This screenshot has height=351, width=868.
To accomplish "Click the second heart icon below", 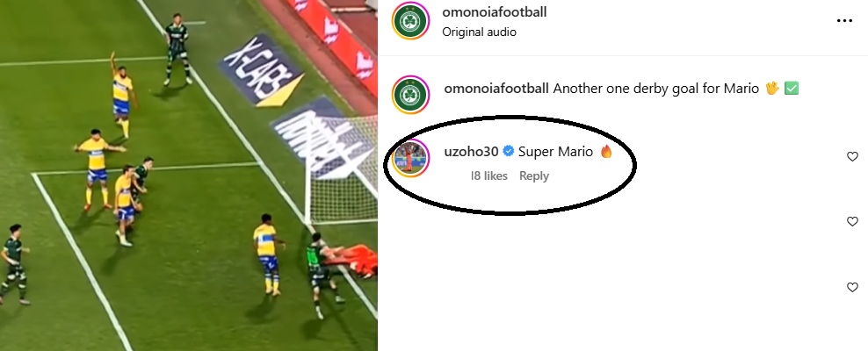I will coord(852,222).
